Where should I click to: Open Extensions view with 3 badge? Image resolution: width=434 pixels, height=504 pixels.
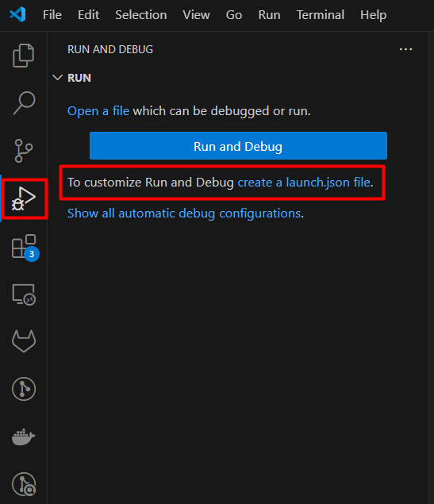(25, 247)
